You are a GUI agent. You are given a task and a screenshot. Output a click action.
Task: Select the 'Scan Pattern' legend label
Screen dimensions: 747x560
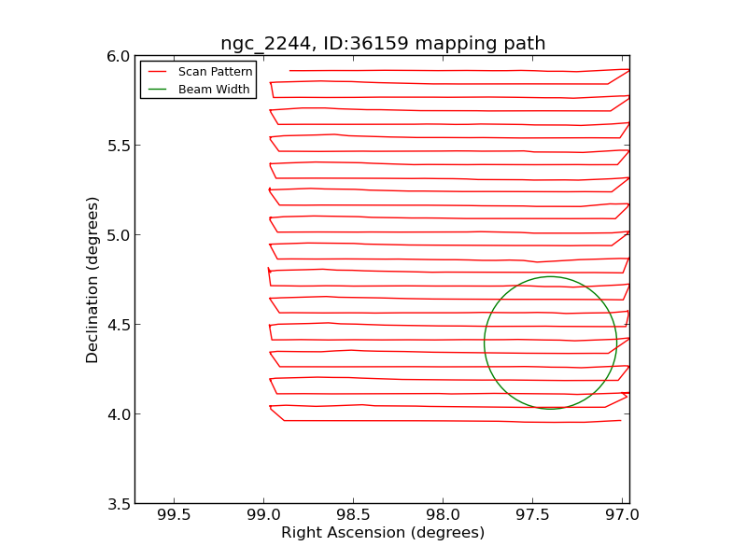click(215, 72)
